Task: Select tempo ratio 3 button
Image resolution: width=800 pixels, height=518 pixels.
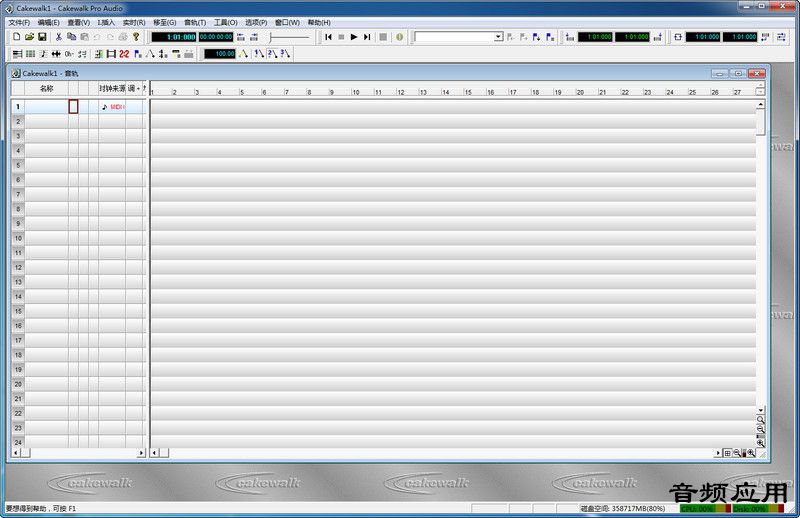Action: point(285,54)
